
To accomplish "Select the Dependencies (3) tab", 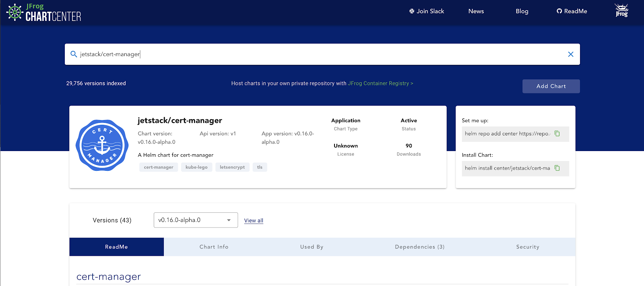I will (419, 247).
